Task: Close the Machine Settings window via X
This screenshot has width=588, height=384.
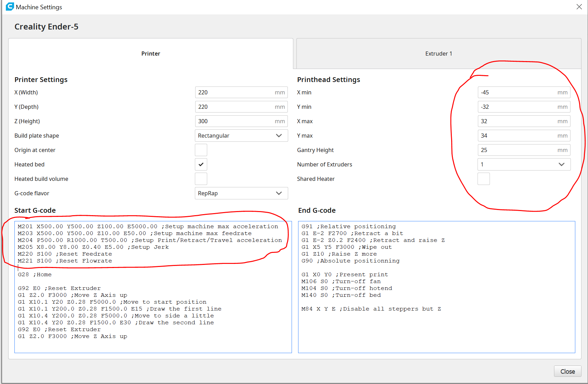Action: tap(579, 7)
